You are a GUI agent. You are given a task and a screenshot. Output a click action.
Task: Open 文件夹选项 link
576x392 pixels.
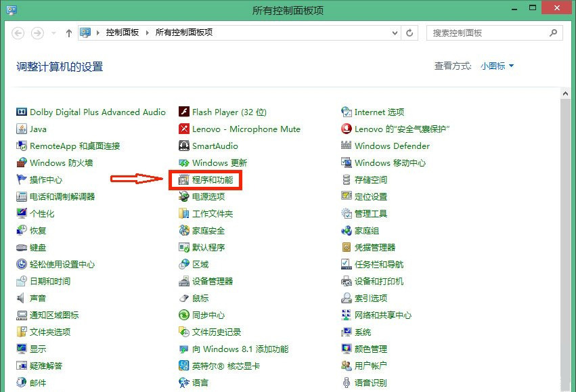coord(50,332)
